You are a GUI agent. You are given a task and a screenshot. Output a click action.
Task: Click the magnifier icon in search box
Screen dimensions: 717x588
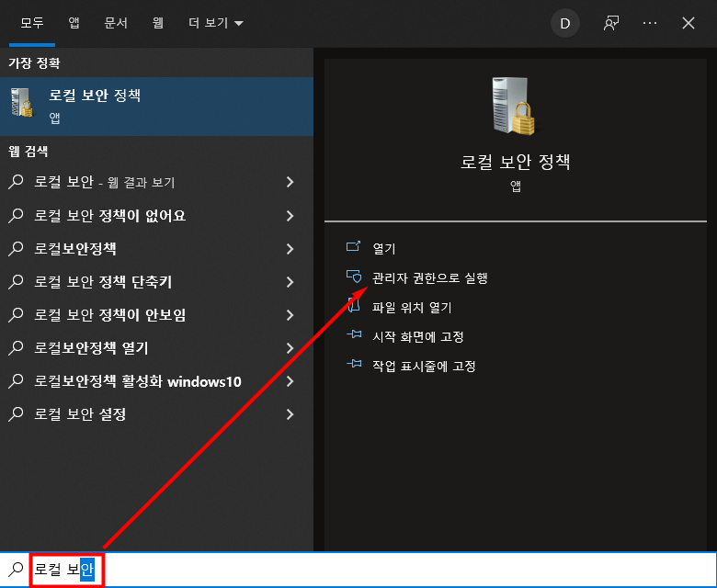pyautogui.click(x=16, y=570)
